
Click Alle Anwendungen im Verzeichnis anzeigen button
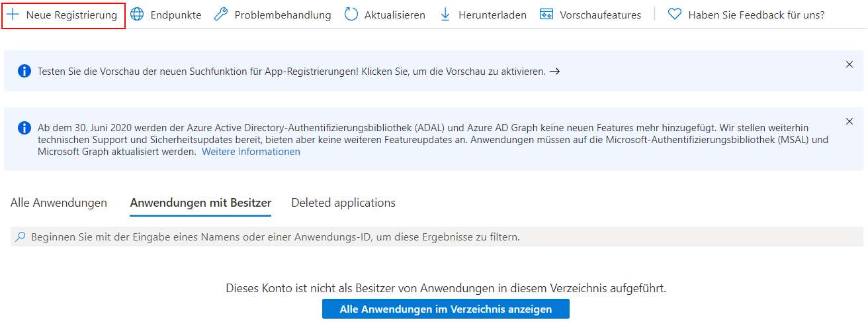click(x=446, y=309)
